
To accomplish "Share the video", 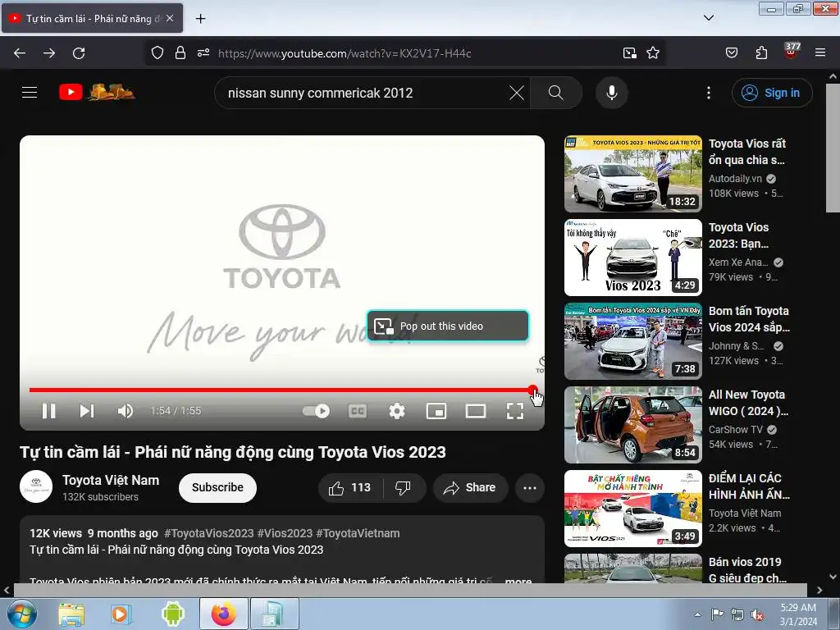I will 470,487.
